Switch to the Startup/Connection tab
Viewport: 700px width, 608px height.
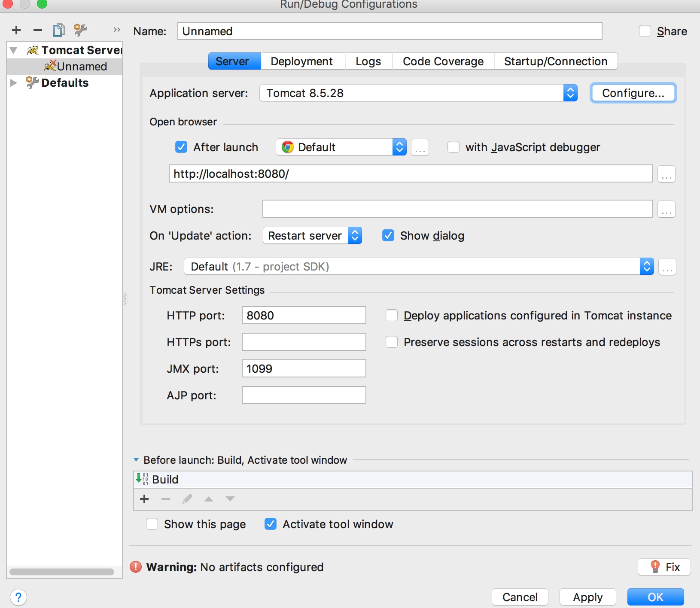pos(556,61)
